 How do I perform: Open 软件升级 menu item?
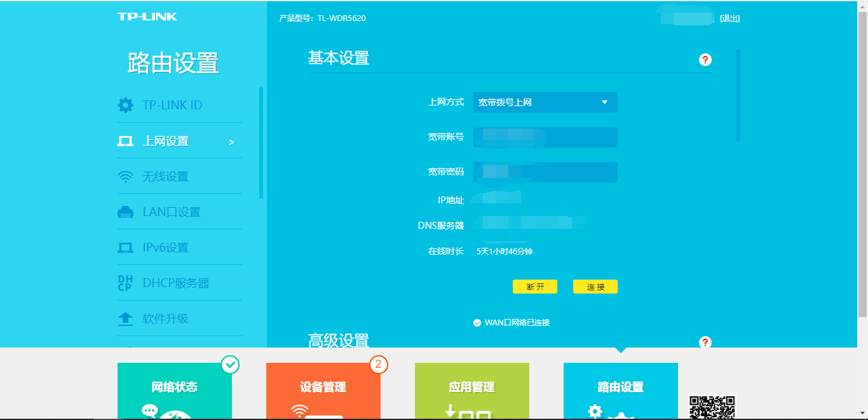point(180,319)
